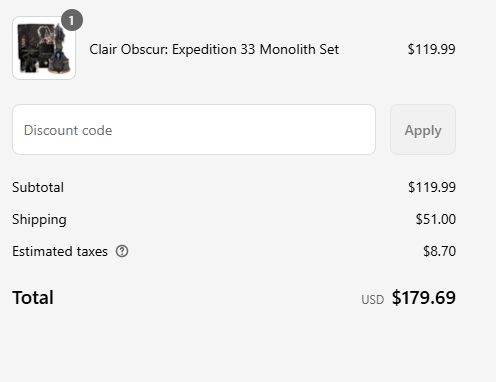Click the $179.69 total amount

(x=424, y=298)
